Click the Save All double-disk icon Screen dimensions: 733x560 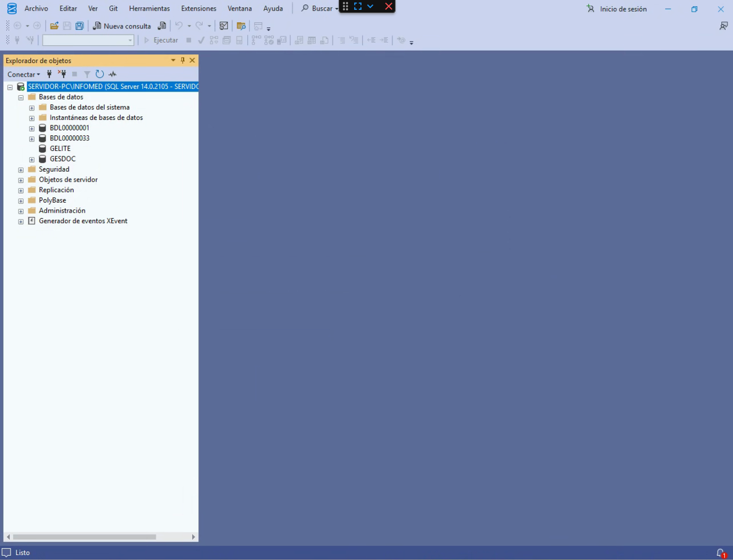pos(80,26)
